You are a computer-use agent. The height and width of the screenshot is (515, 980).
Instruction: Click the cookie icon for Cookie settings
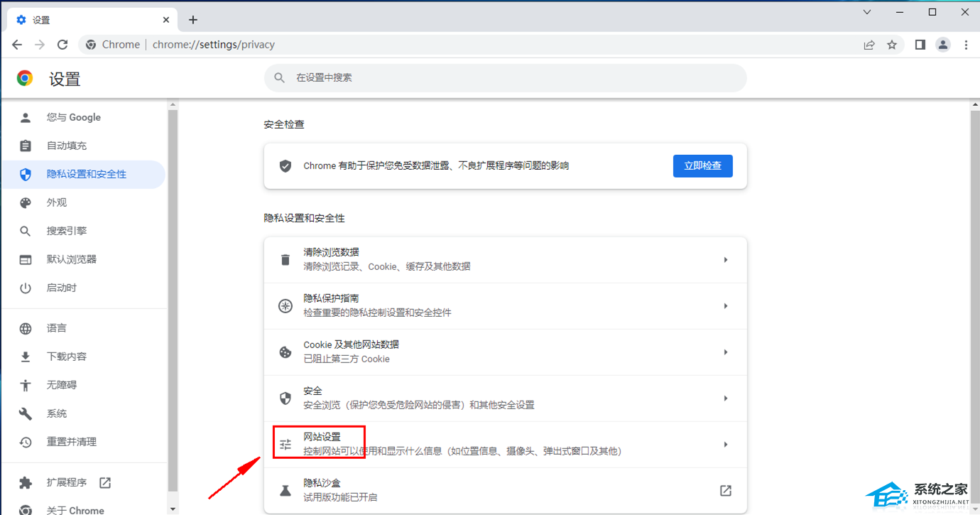pos(285,352)
